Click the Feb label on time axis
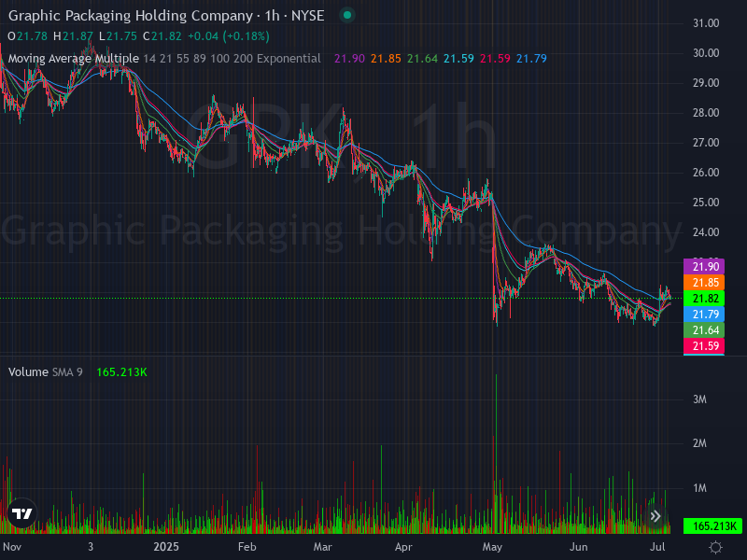Viewport: 747px width, 560px height. 247,547
